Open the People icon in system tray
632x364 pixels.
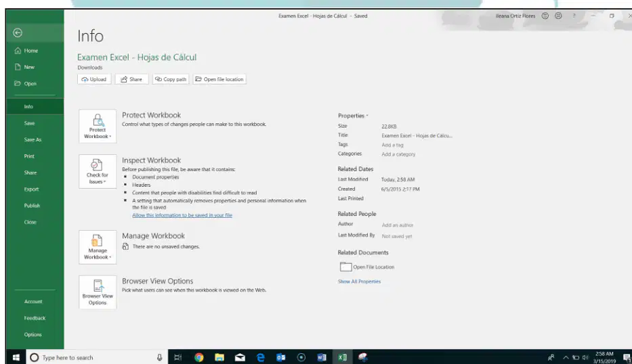[x=551, y=357]
